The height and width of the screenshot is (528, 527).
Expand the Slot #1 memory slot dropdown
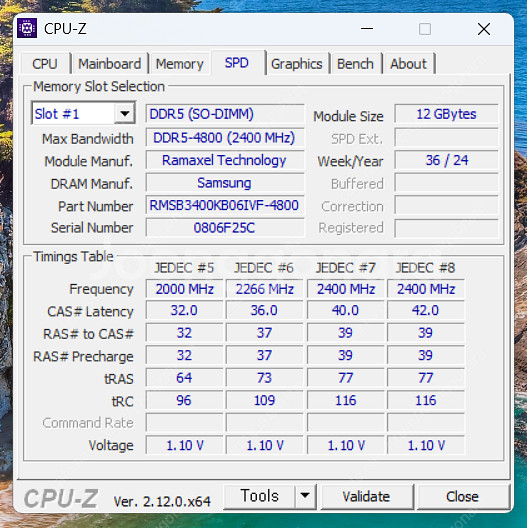click(x=125, y=113)
